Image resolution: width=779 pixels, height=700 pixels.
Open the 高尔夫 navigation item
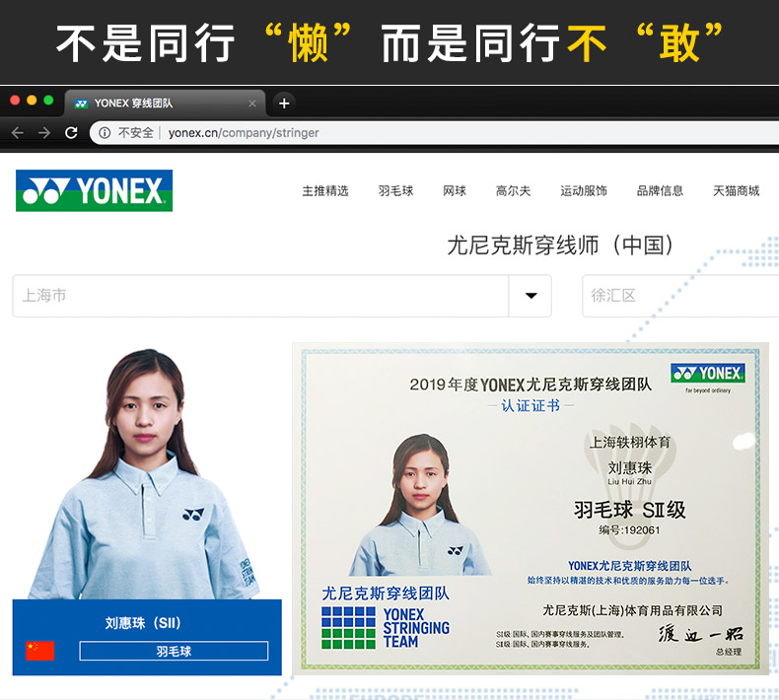[x=513, y=190]
